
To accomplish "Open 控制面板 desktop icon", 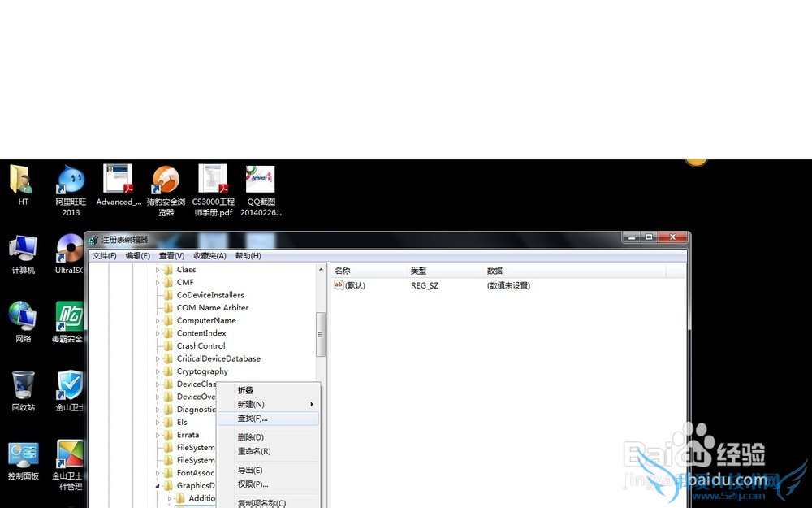I will tap(24, 460).
